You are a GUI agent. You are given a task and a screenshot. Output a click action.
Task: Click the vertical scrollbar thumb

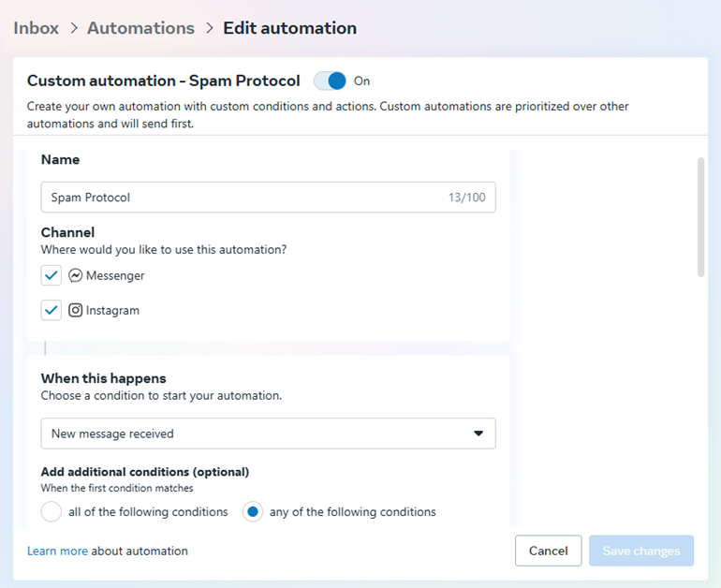[700, 217]
